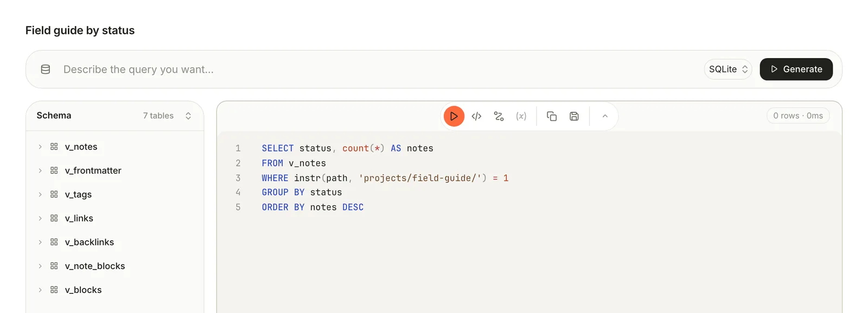Click line number 3 in the gutter

(x=238, y=178)
